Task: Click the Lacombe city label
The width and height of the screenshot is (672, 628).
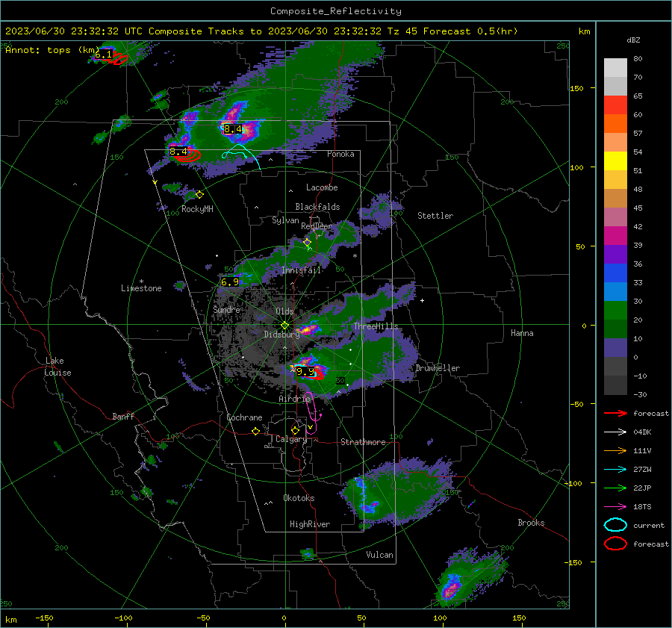Action: coord(322,187)
